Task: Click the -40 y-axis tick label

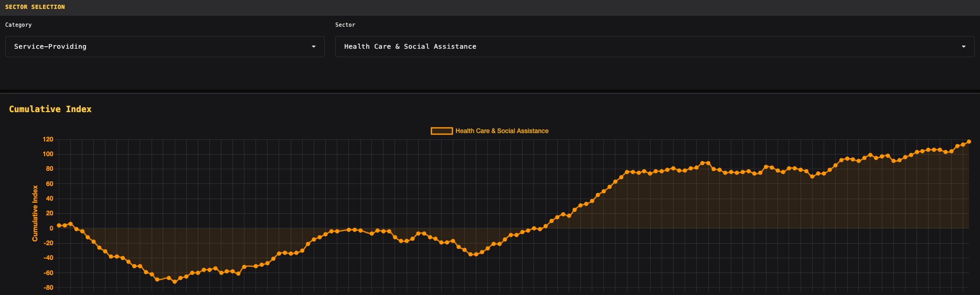Action: click(x=48, y=258)
